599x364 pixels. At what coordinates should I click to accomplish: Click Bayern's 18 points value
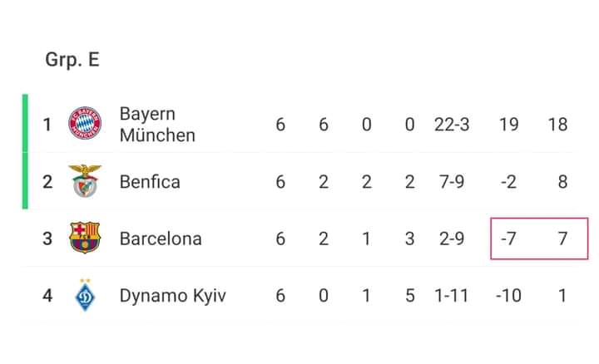click(557, 125)
